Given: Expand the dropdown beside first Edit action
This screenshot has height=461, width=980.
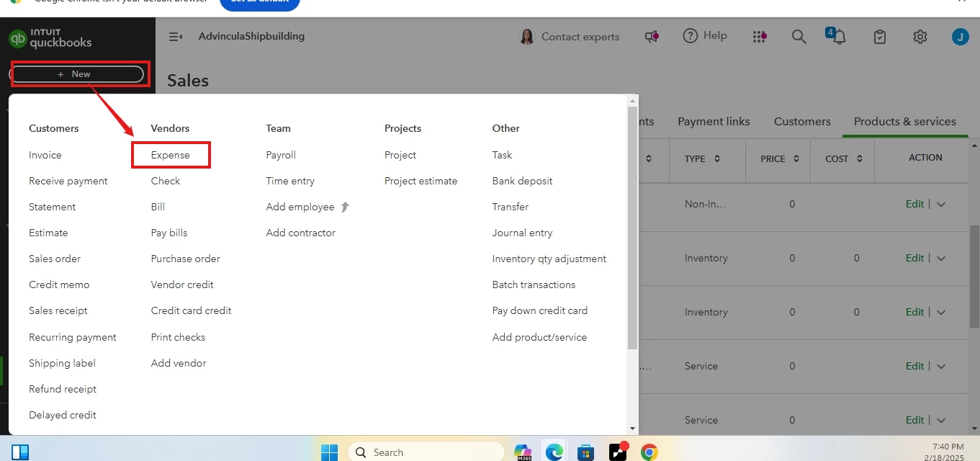Looking at the screenshot, I should (x=940, y=204).
